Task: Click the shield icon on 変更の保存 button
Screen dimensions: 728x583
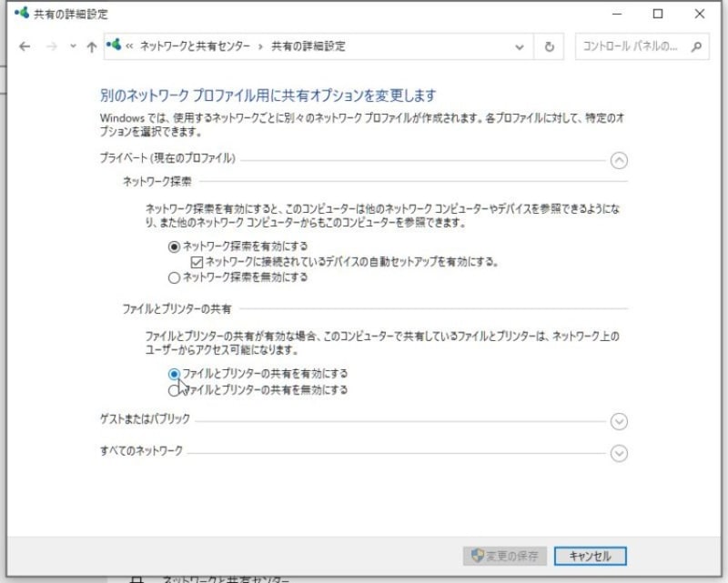Action: [480, 556]
